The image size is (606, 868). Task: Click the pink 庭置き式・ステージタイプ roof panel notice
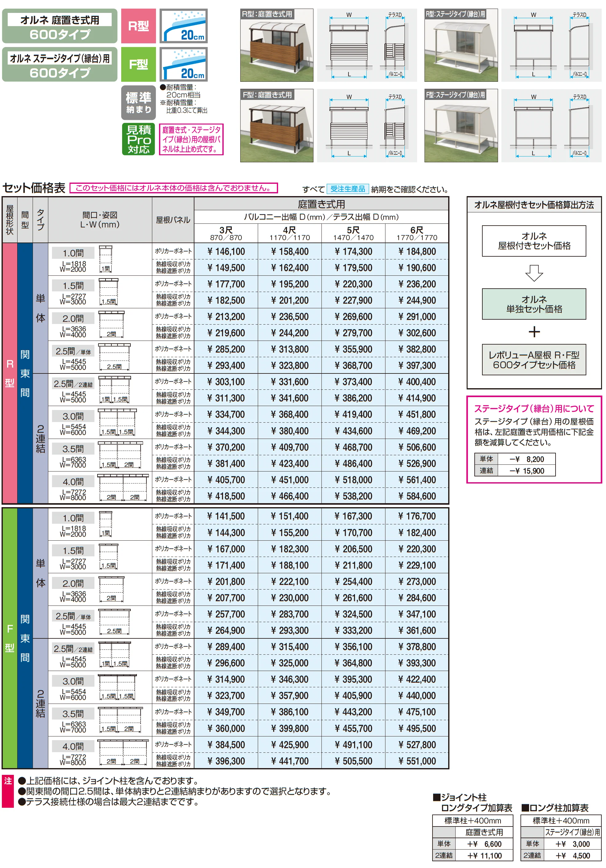pos(191,140)
